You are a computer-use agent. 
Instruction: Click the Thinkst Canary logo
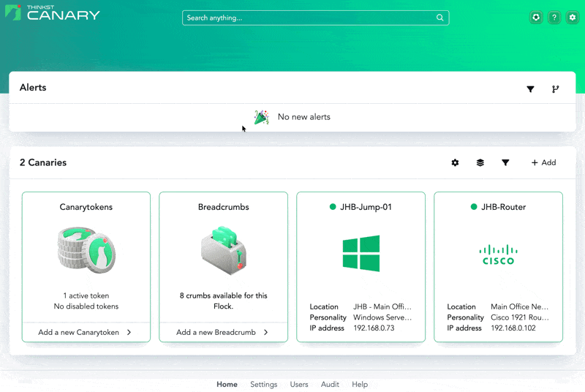click(52, 12)
